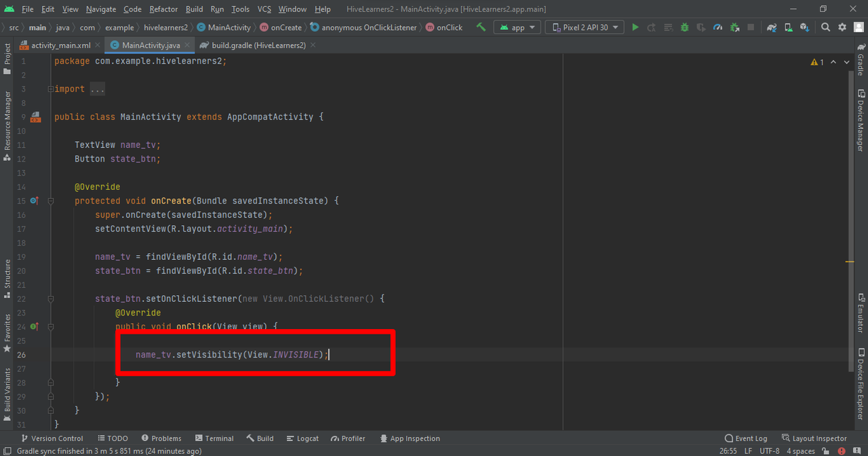This screenshot has width=868, height=456.
Task: Click the Profile app gauge icon
Action: tap(719, 27)
